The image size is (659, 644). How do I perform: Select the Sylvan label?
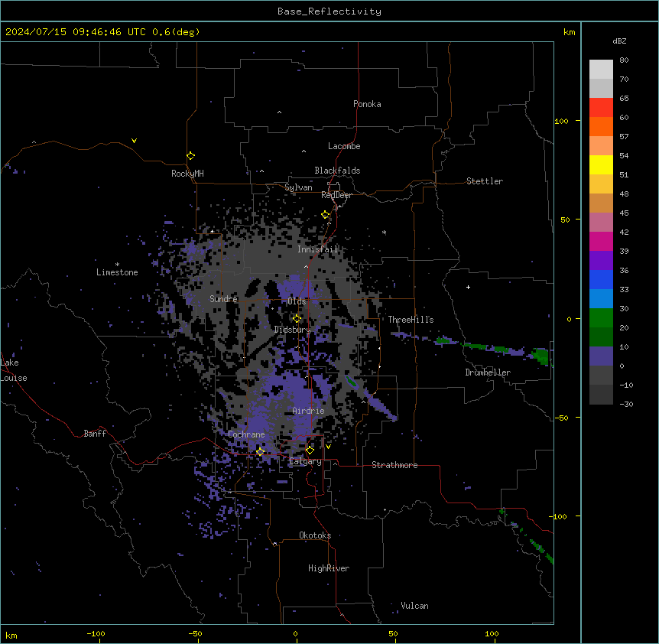298,187
